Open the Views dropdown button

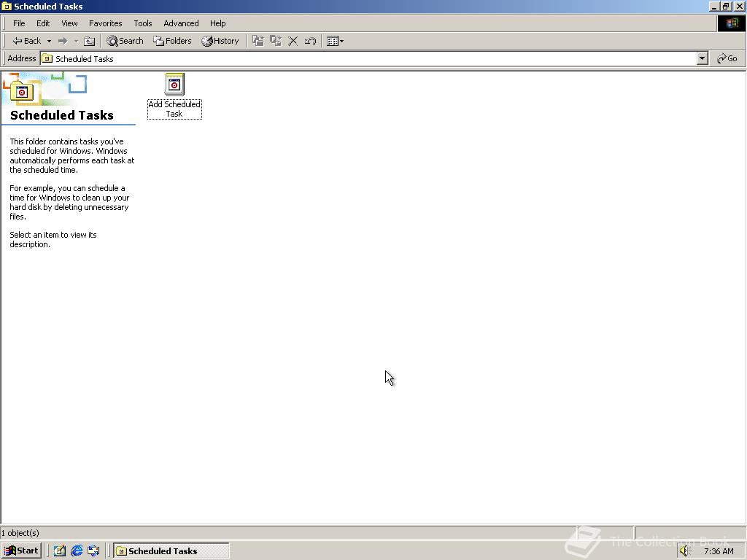tap(336, 41)
